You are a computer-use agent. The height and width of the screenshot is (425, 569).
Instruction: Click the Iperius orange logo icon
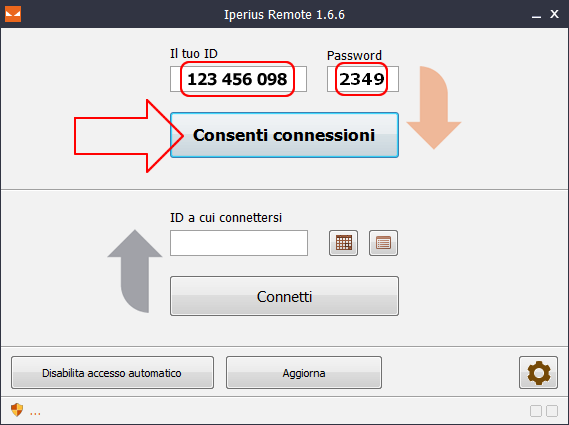(x=13, y=14)
